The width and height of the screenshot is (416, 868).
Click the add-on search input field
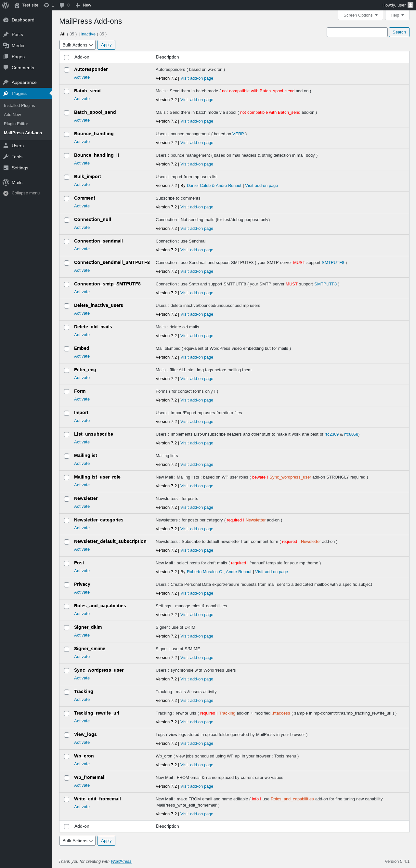(x=357, y=32)
